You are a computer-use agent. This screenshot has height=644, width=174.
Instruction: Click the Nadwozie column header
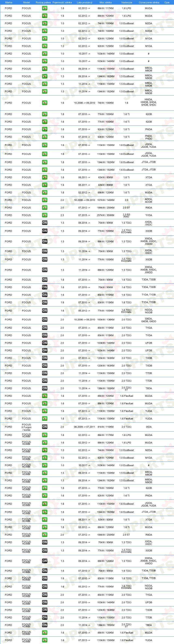click(127, 2)
